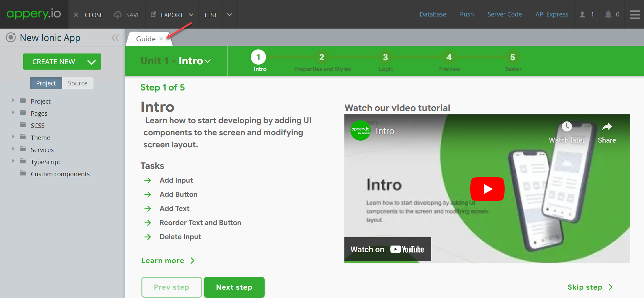Click the TEST button
This screenshot has width=644, height=298.
[210, 15]
